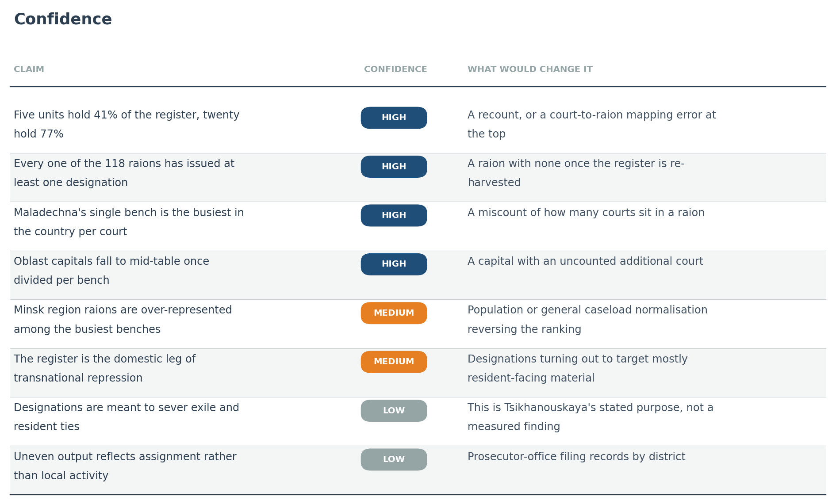
Task: Click the 'Every one of the 118 raions' claim
Action: click(124, 173)
